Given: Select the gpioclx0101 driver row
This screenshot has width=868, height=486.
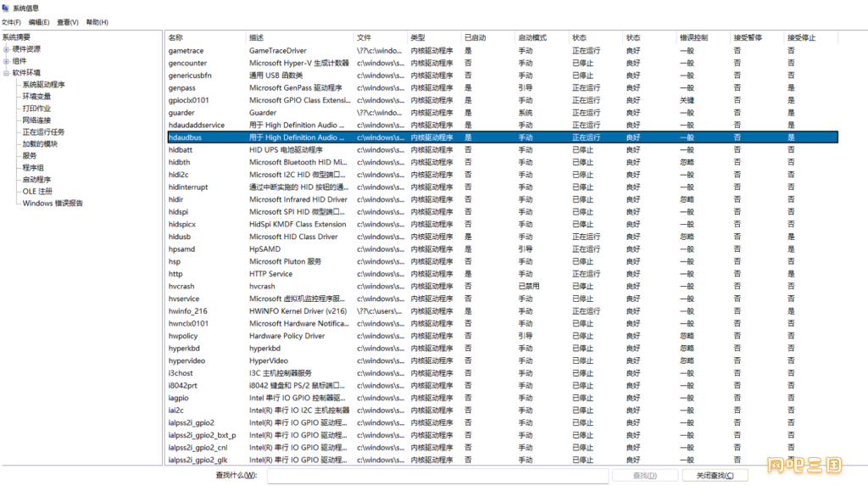Looking at the screenshot, I should pyautogui.click(x=503, y=100).
